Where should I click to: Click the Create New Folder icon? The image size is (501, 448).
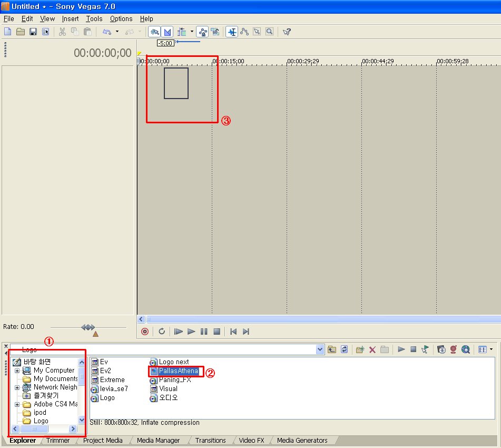tap(360, 349)
